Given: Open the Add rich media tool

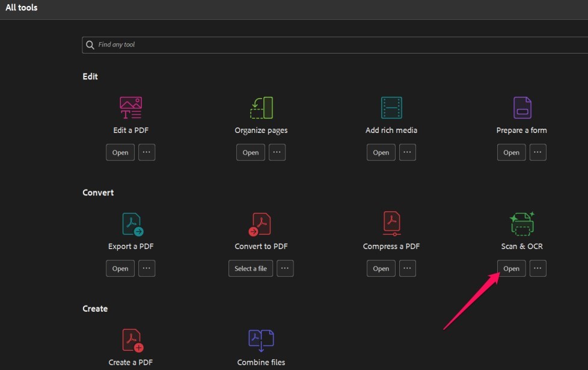Looking at the screenshot, I should point(381,152).
